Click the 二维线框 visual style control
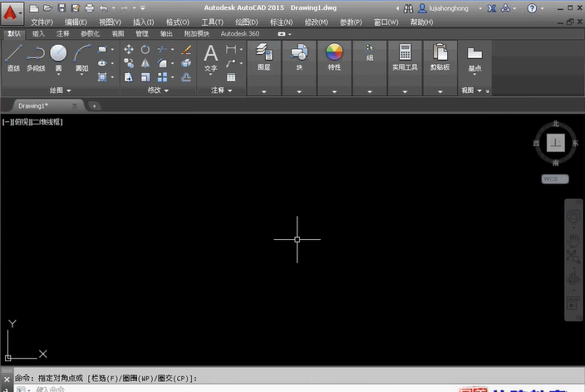The image size is (585, 392). 47,122
